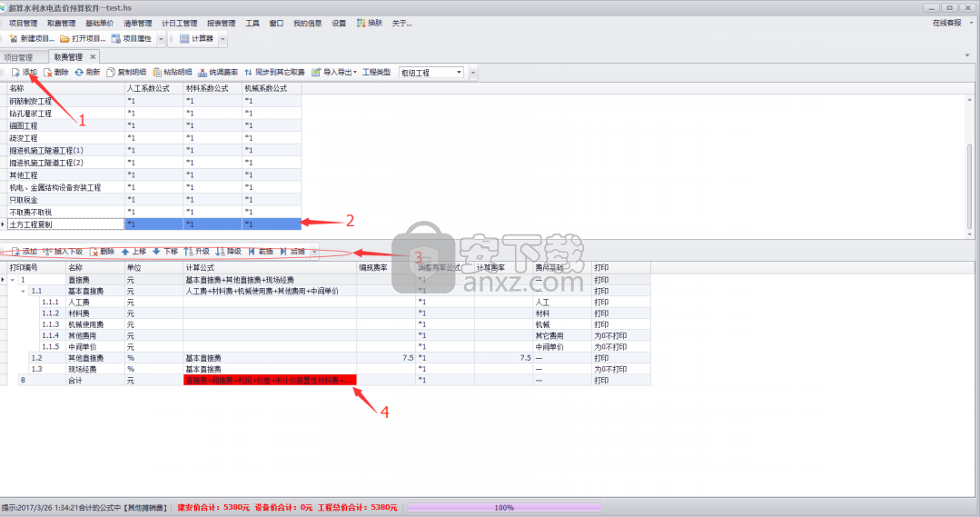Viewport: 980px width, 517px height.
Task: Collapse tree row 1 直接费
Action: (13, 280)
